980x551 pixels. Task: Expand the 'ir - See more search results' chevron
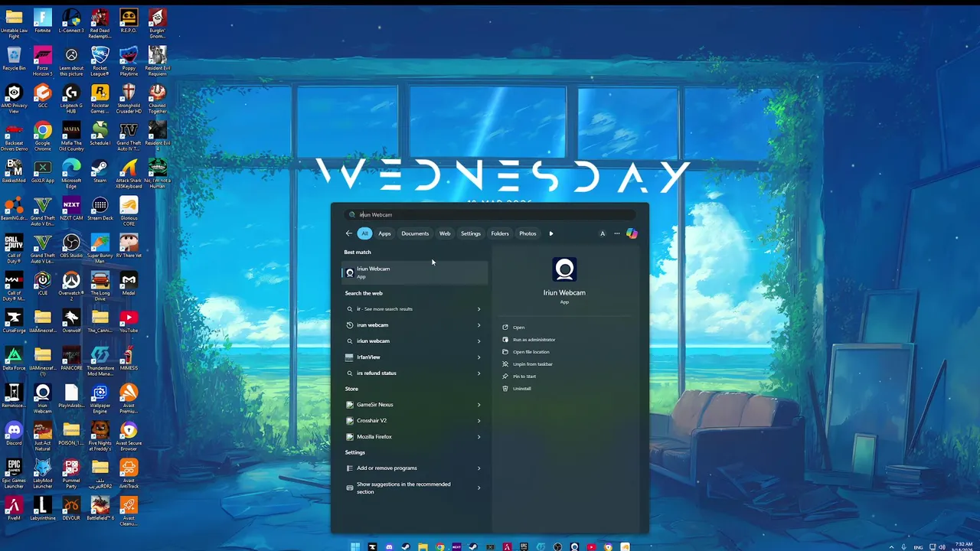(x=479, y=309)
